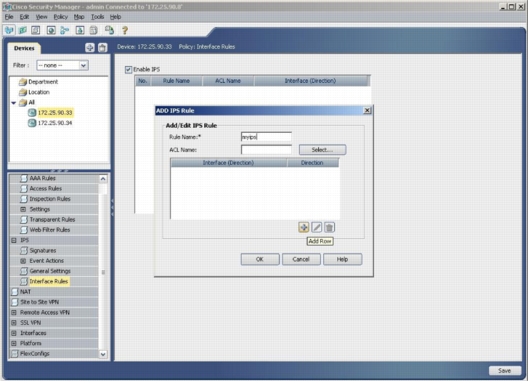Screen dimensions: 530x383
Task: Click the help question mark toolbar icon
Action: (125, 30)
